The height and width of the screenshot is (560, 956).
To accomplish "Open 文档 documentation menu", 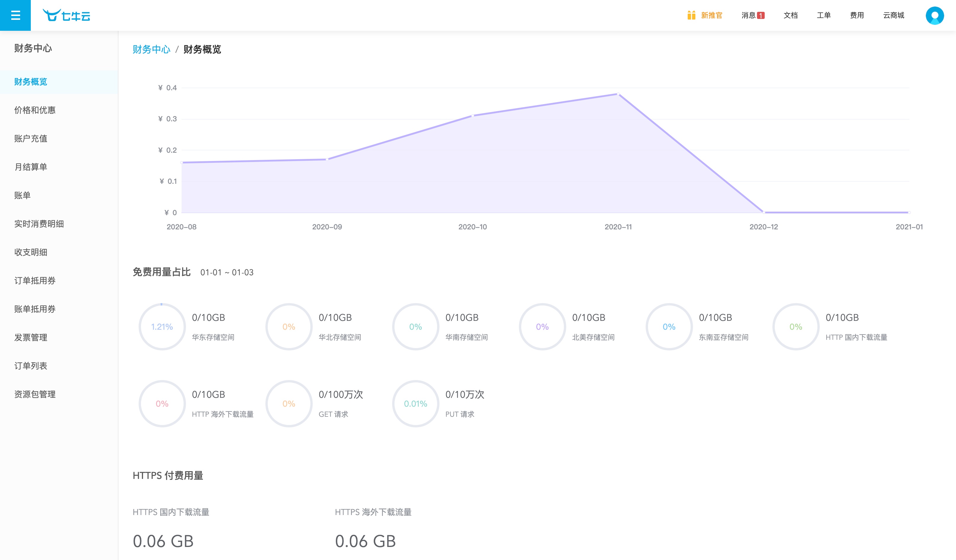I will tap(791, 16).
